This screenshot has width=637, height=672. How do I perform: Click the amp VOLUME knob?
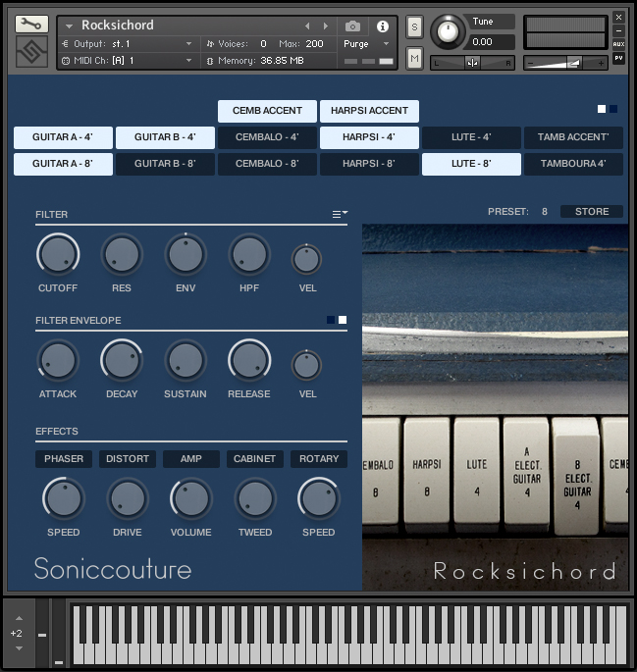click(191, 499)
